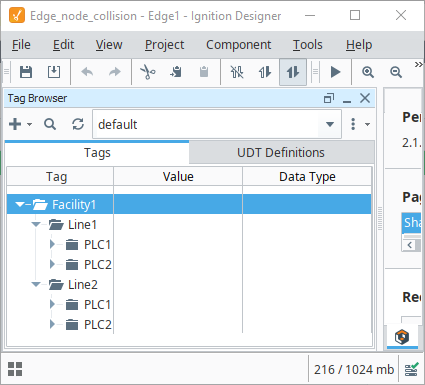Set gateway communication mode to Off

point(237,72)
